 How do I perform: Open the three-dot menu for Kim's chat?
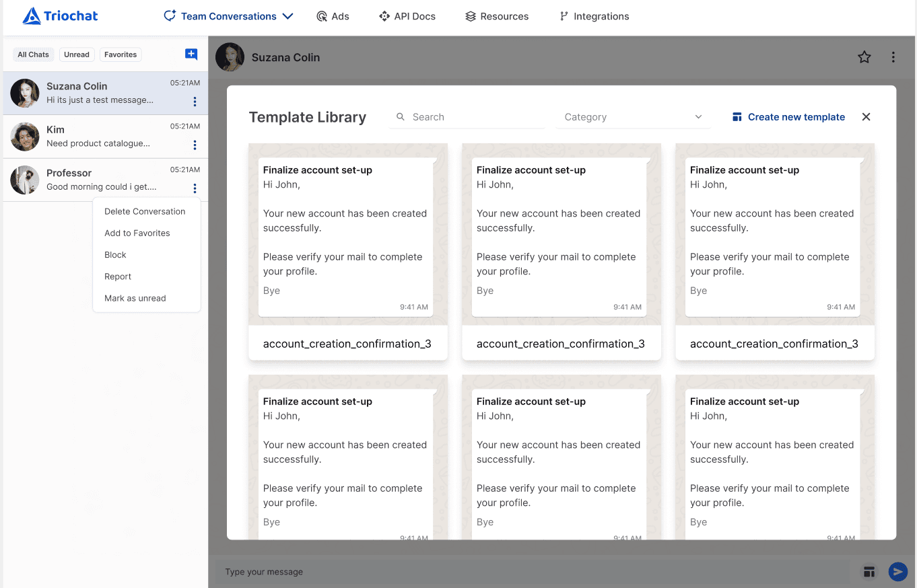point(195,145)
